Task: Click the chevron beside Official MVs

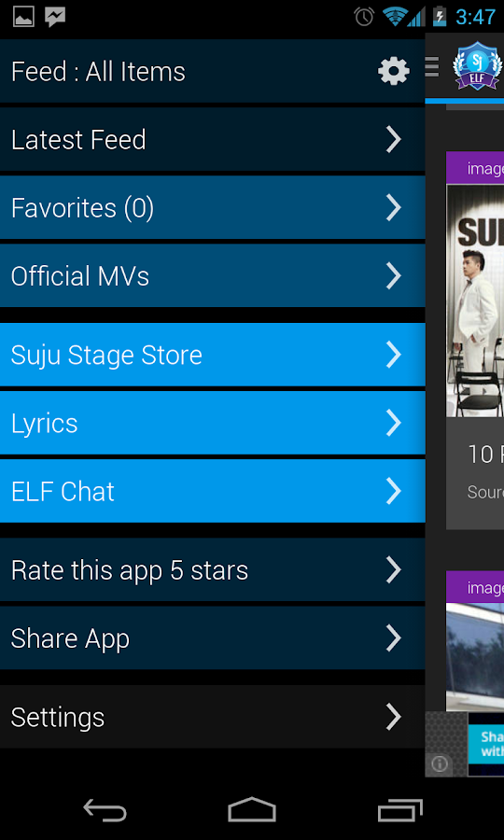Action: tap(394, 276)
